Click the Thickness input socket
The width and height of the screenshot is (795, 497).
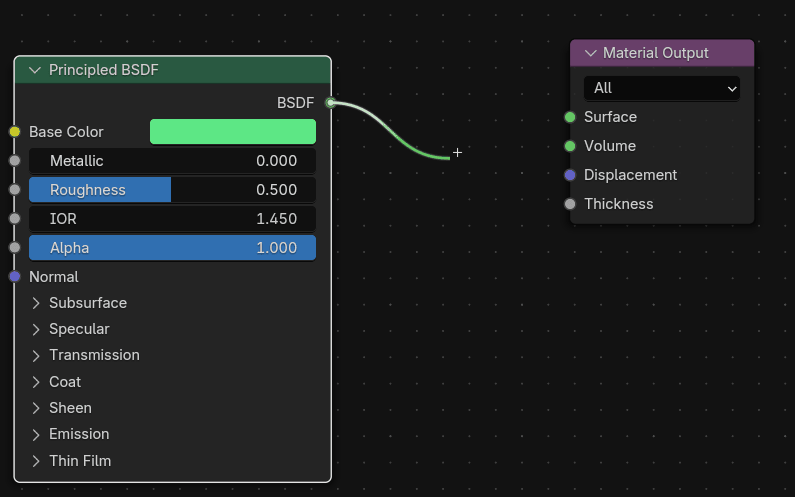[x=570, y=204]
